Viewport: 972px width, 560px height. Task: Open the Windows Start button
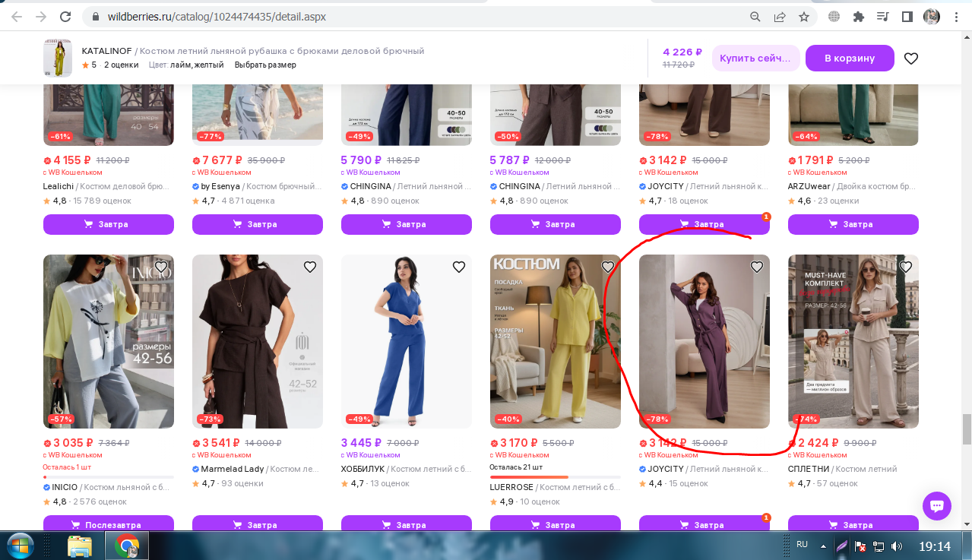(x=20, y=546)
